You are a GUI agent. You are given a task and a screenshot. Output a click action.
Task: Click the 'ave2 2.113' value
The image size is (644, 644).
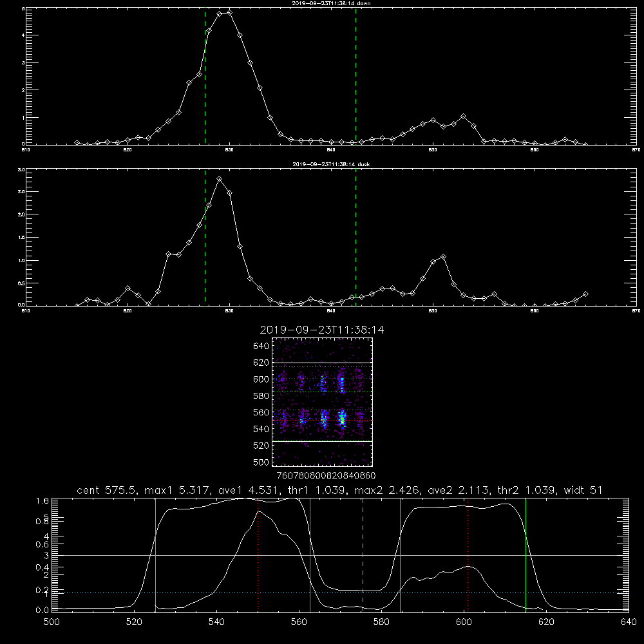tap(459, 490)
